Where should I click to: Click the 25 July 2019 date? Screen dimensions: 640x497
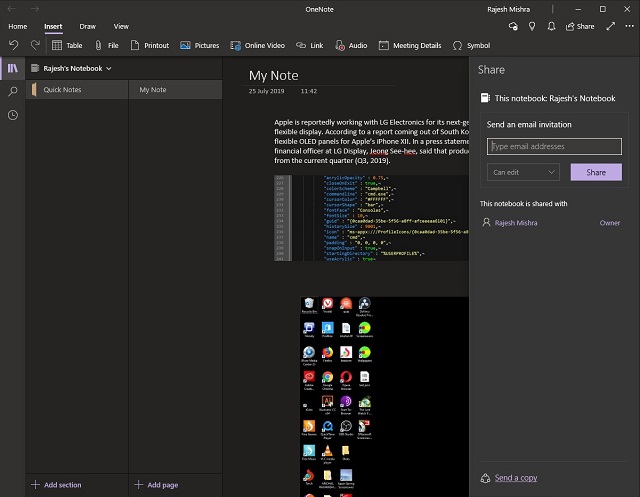(266, 91)
